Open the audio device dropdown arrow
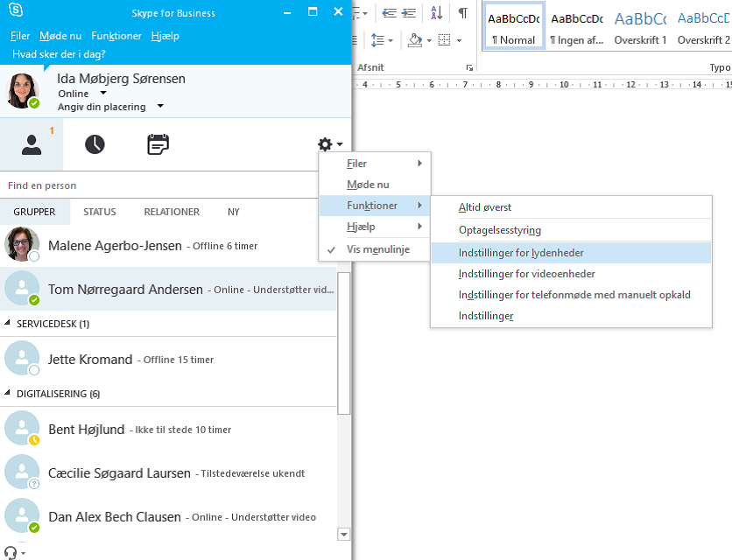Viewport: 732px width, 560px height. coord(23,554)
